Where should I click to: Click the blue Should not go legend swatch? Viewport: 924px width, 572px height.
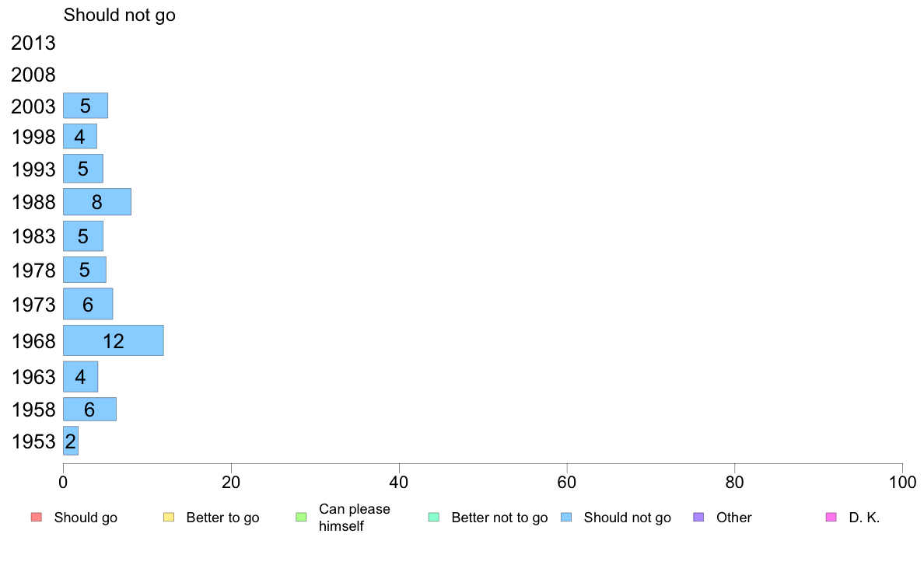tap(566, 518)
